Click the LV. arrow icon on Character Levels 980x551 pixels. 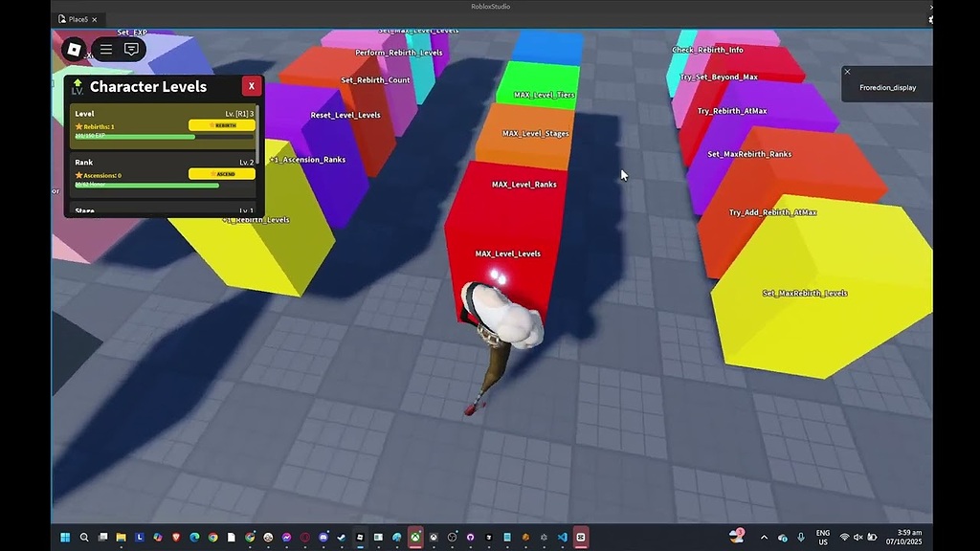pos(77,86)
